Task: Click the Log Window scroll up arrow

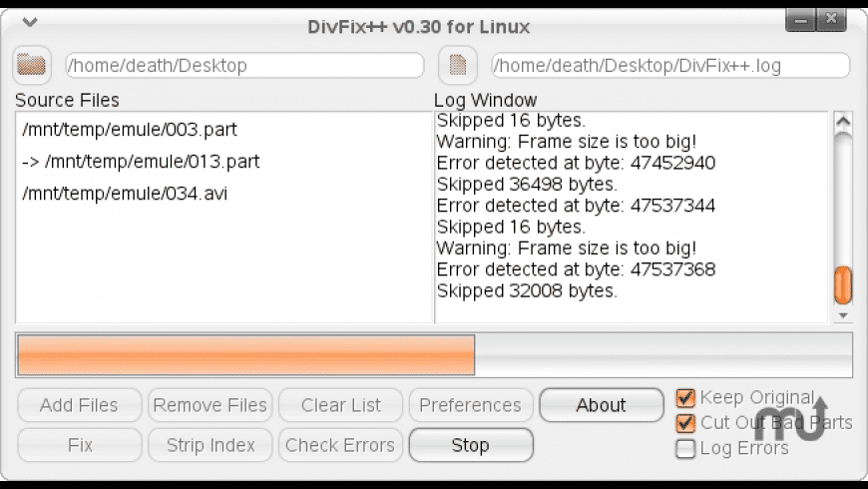Action: pyautogui.click(x=843, y=122)
